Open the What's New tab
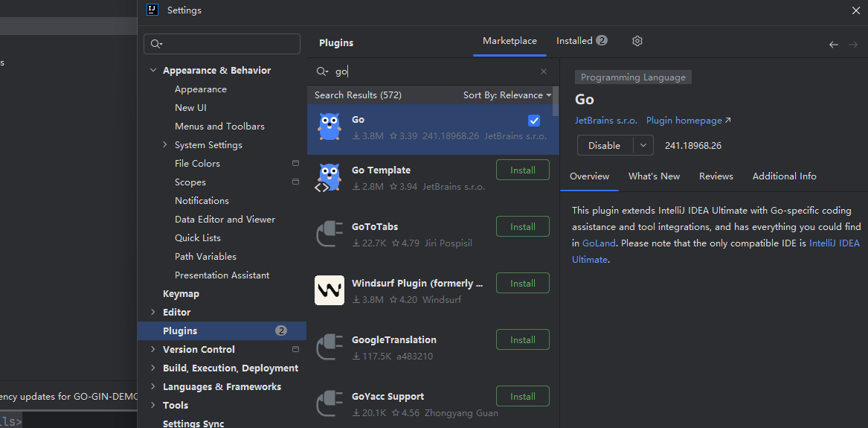Image resolution: width=868 pixels, height=428 pixels. (x=655, y=176)
